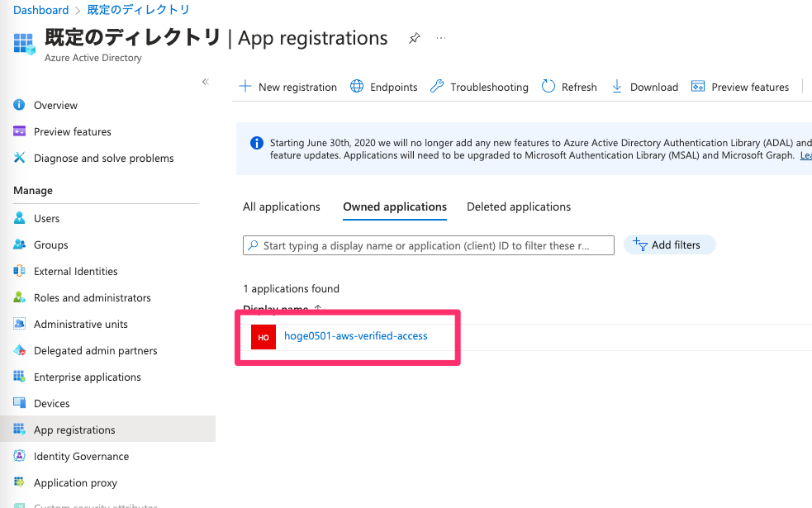
Task: Collapse the left navigation menu
Action: tap(206, 82)
